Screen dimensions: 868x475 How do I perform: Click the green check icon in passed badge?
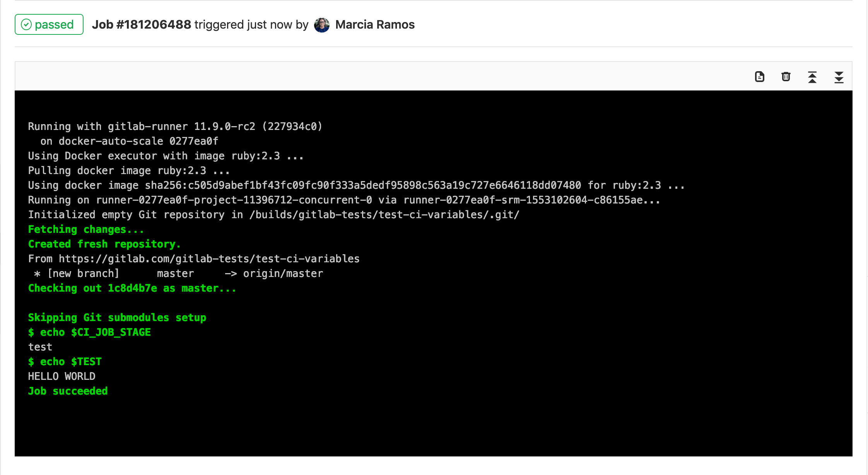pyautogui.click(x=26, y=24)
